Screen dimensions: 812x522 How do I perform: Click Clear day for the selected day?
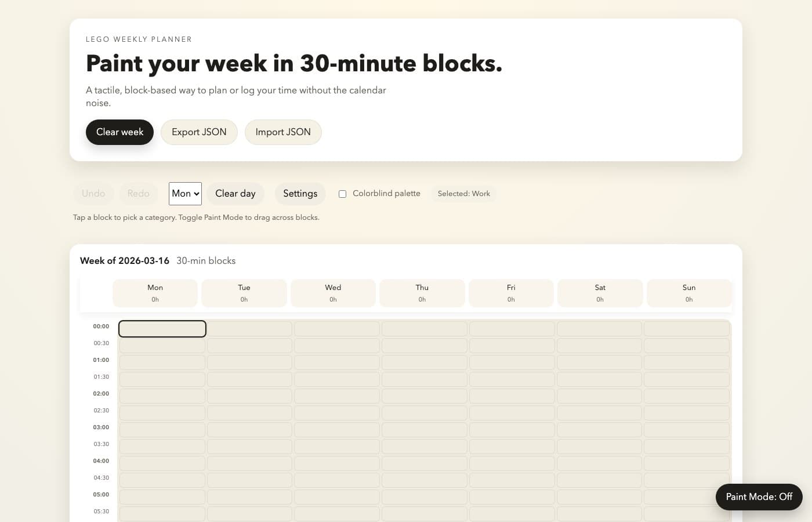pos(235,193)
